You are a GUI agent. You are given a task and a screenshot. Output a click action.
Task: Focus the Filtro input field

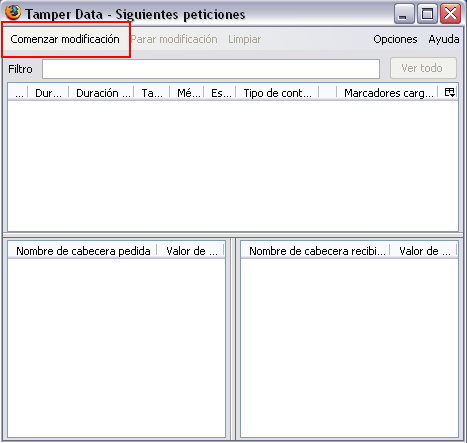pyautogui.click(x=211, y=69)
